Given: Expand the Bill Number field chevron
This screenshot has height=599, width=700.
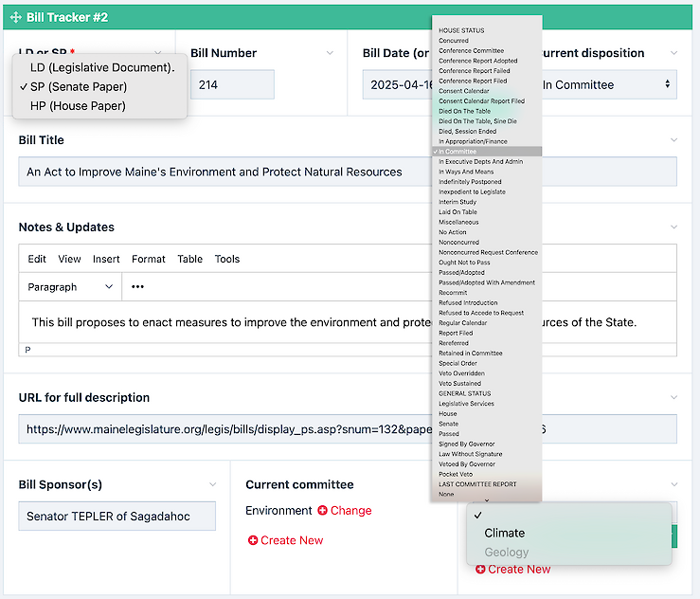Looking at the screenshot, I should (x=330, y=53).
